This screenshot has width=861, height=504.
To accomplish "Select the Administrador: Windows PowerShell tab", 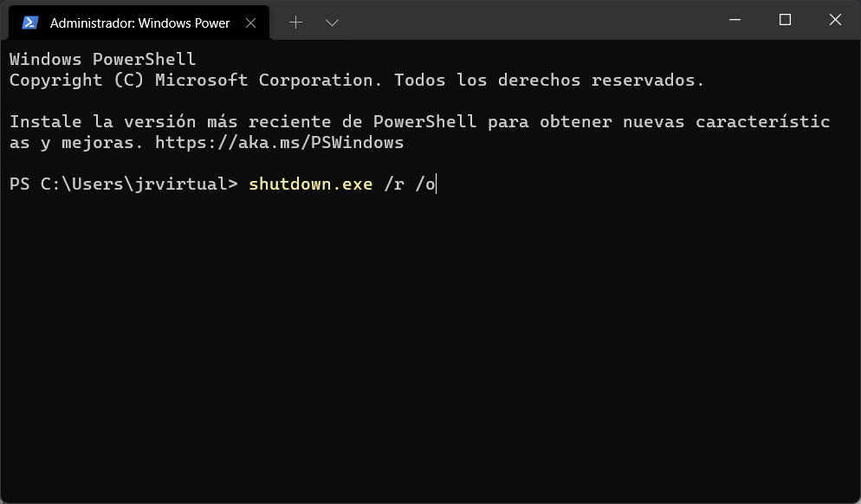I will tap(139, 23).
